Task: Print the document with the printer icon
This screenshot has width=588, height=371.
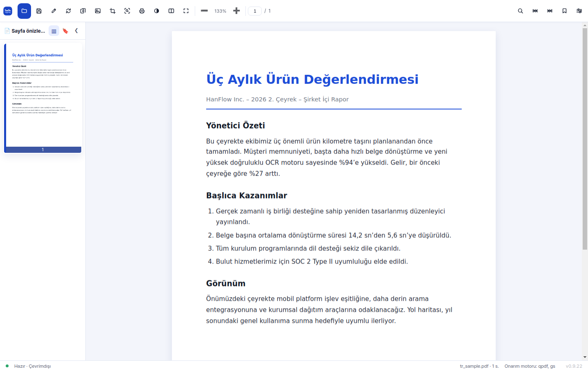Action: coord(142,11)
